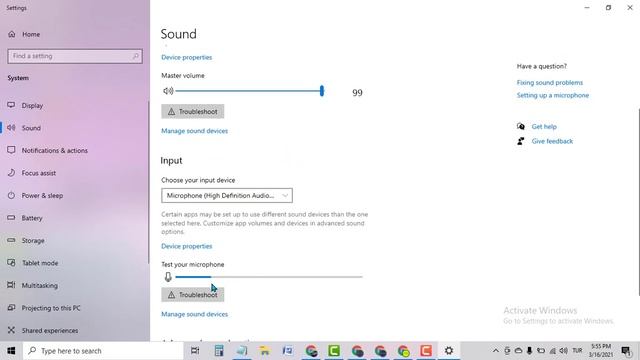This screenshot has width=640, height=360.
Task: Click the tray microphone icon
Action: (x=529, y=351)
